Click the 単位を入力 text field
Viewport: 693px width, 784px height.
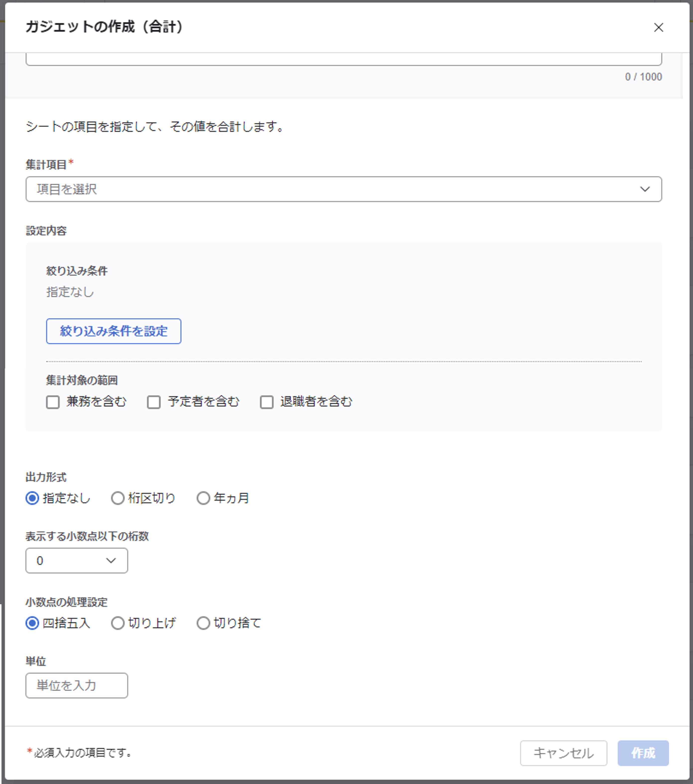click(x=77, y=685)
